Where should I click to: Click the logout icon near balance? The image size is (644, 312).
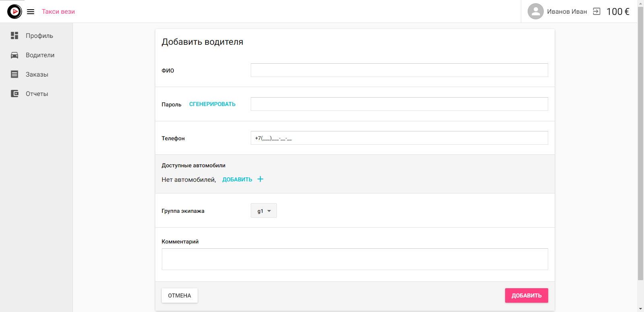[597, 12]
